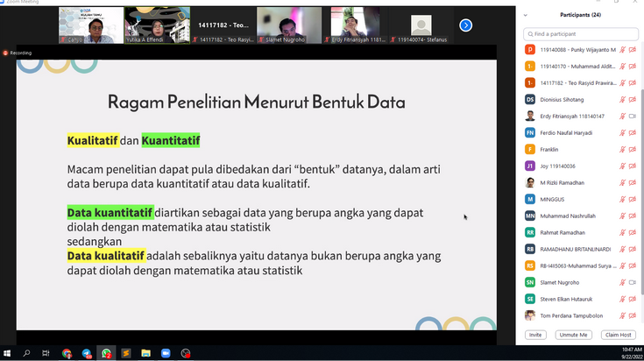Show next video thumbnails with the blue arrow
The width and height of the screenshot is (644, 361).
click(x=466, y=25)
